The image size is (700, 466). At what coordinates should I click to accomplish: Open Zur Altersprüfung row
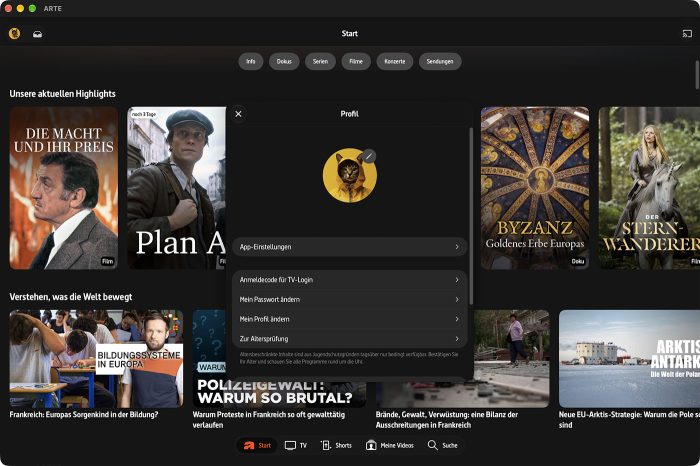point(350,339)
